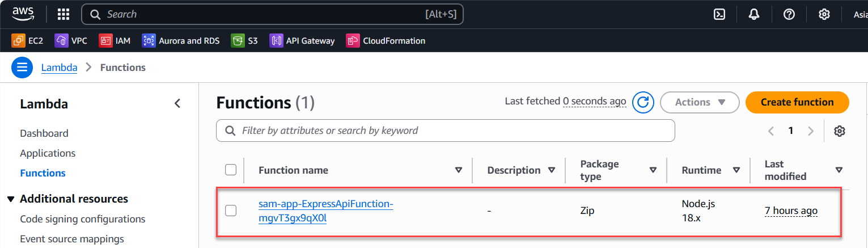Open console settings gear in top bar
The image size is (868, 248).
point(824,14)
